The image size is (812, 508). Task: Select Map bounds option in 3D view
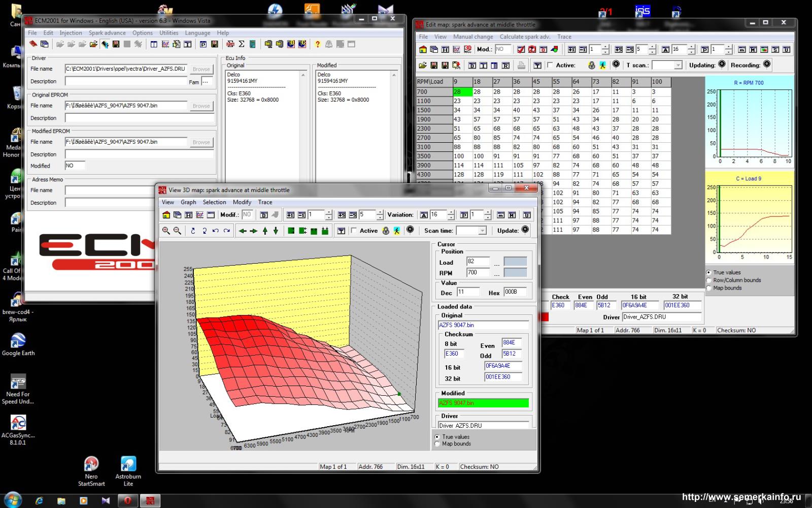pos(437,443)
